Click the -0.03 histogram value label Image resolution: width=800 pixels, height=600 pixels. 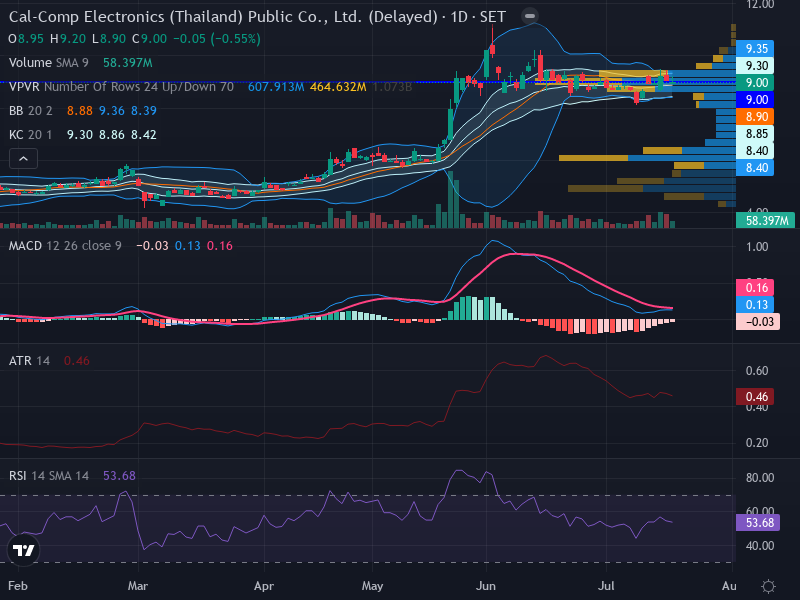click(x=758, y=321)
